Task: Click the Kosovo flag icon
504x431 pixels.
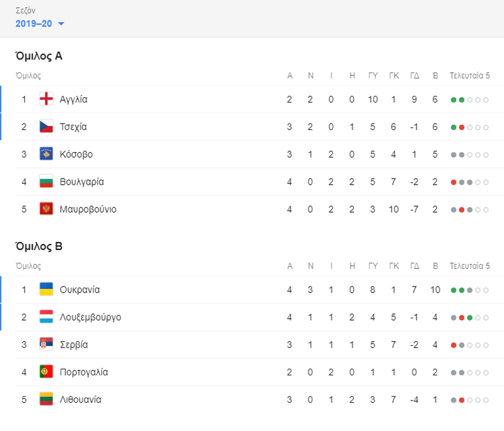Action: coord(46,154)
